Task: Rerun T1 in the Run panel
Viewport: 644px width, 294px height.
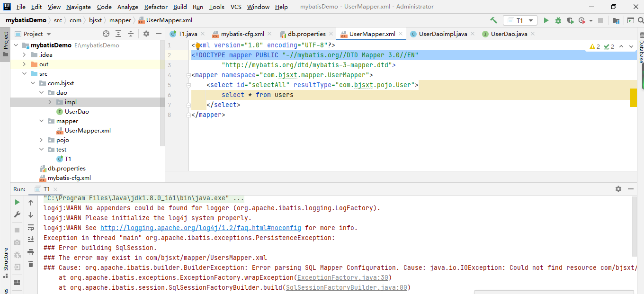Action: [18, 202]
